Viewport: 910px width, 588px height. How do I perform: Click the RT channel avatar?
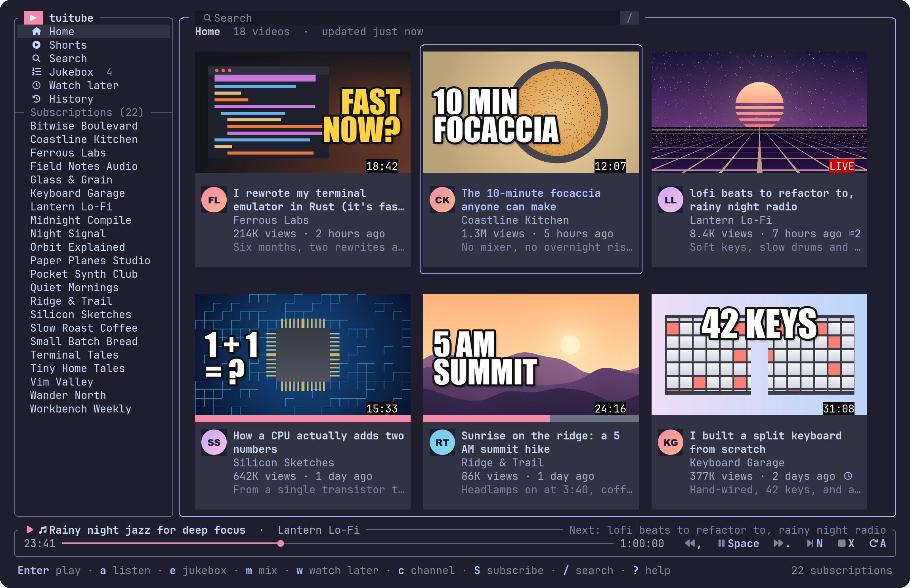442,443
